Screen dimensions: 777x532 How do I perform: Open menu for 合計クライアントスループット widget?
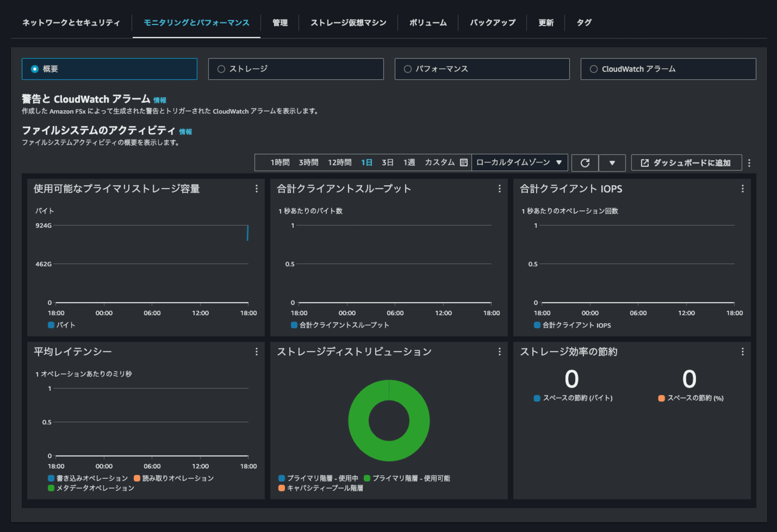[500, 189]
